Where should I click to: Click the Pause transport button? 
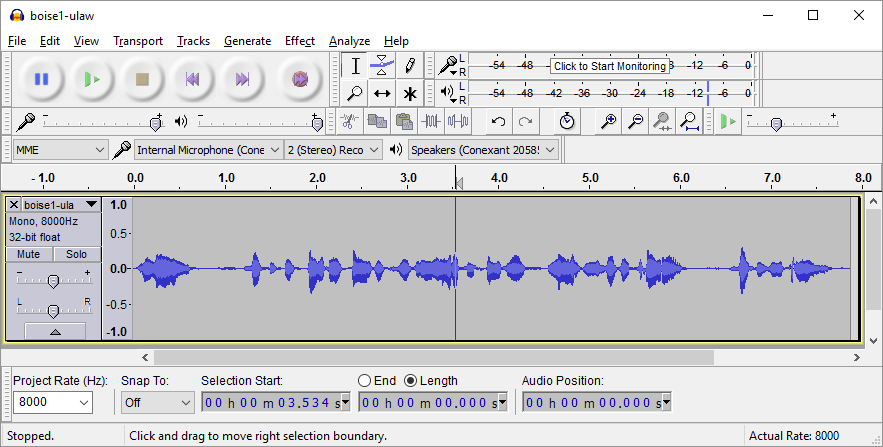pos(41,79)
